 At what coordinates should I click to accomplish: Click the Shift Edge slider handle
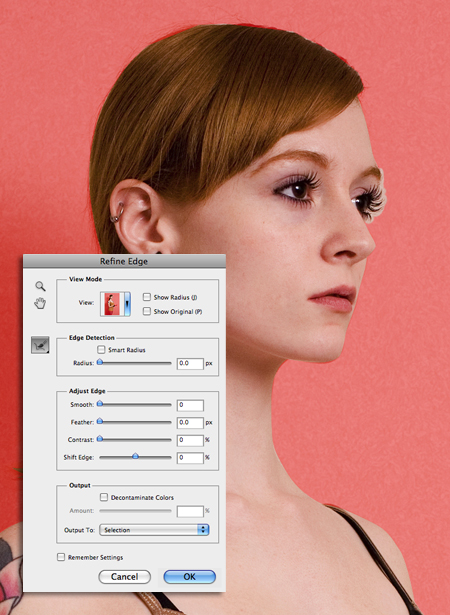point(135,456)
